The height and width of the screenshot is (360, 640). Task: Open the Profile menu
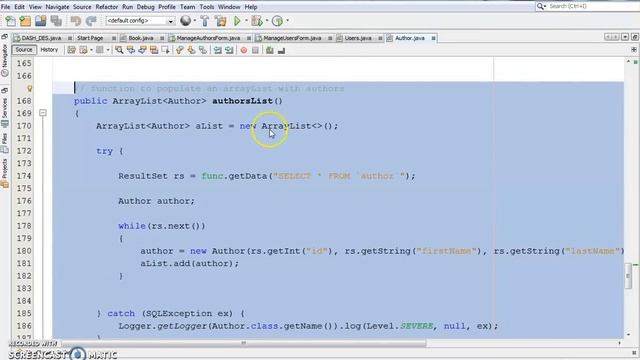[x=167, y=7]
